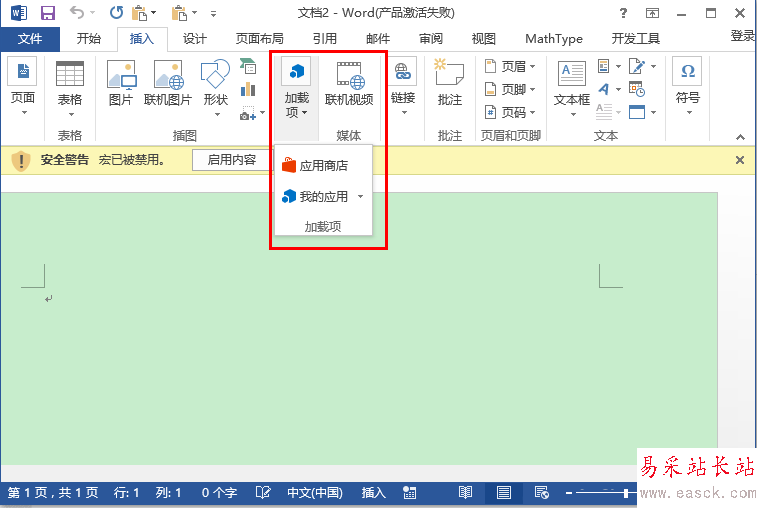
Task: Open the 加载项 add-ins button
Action: [296, 88]
